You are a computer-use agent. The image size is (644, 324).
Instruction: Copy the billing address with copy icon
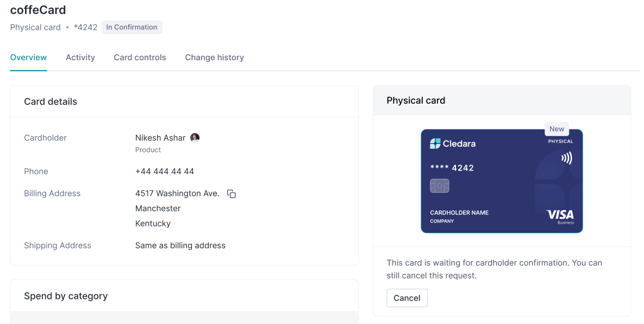tap(232, 194)
